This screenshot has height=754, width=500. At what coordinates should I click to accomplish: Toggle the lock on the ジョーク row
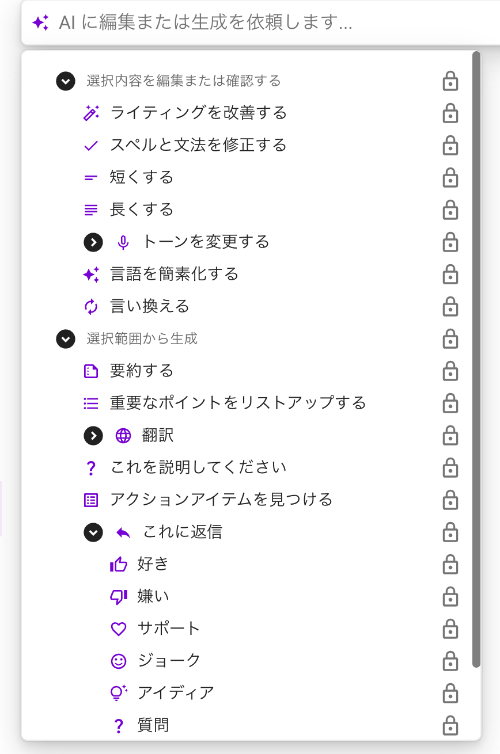click(450, 661)
